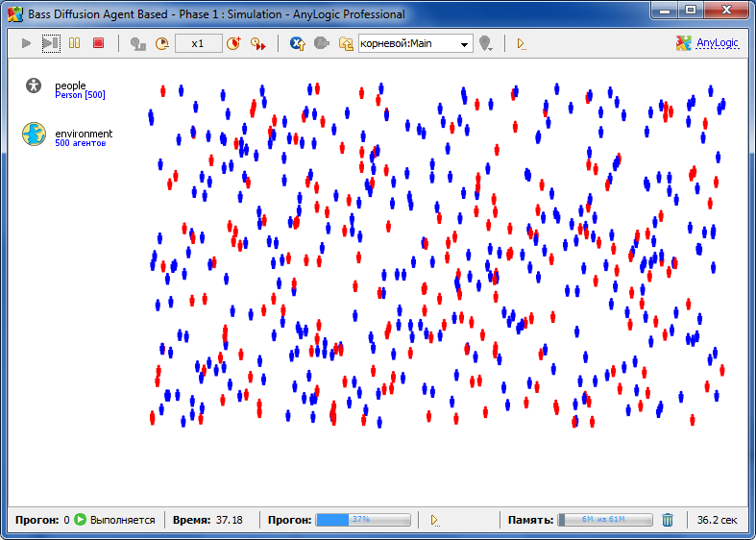Minimize the AnyLogic simulation window
This screenshot has height=540, width=756.
coord(665,11)
